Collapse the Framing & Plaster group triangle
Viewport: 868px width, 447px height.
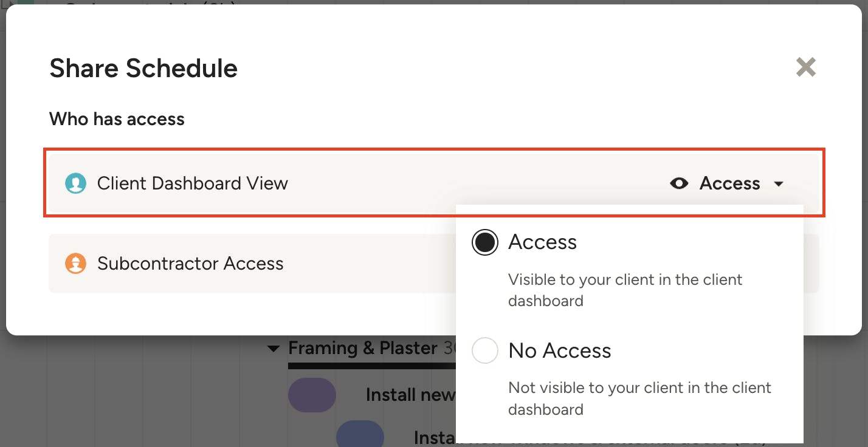[x=274, y=349]
